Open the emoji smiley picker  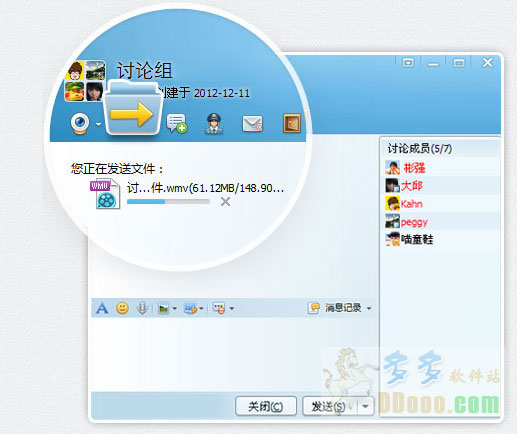(122, 308)
